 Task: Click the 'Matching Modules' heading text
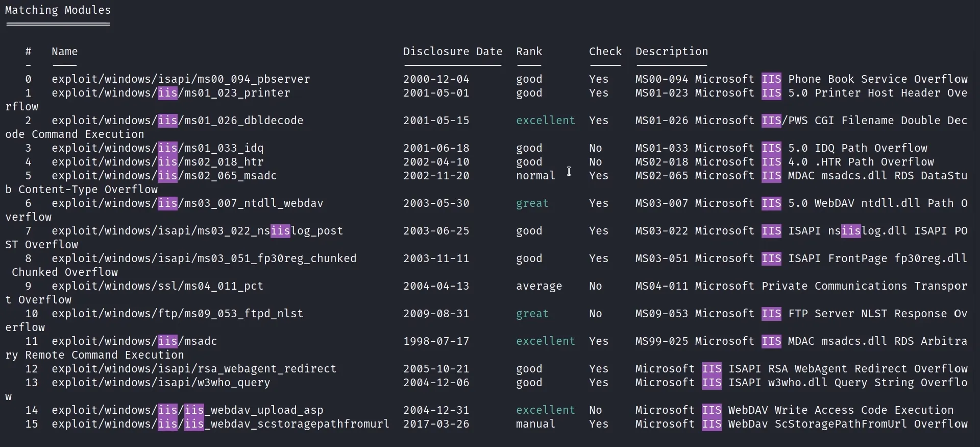click(x=58, y=10)
